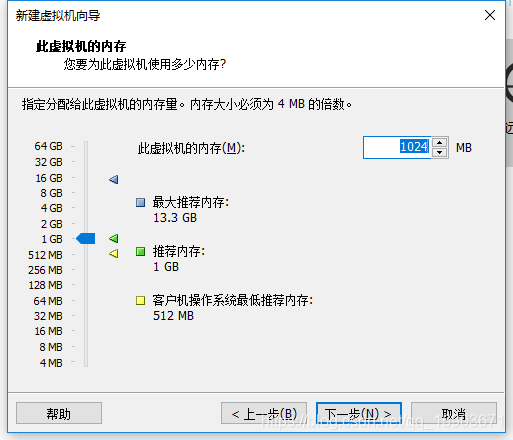Select the 8 MB slider label
The height and width of the screenshot is (440, 513).
coord(51,347)
